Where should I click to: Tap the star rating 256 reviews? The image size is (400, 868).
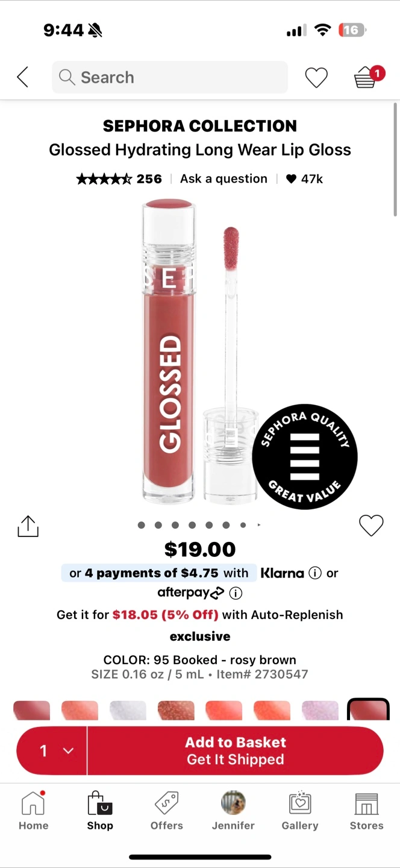click(119, 179)
